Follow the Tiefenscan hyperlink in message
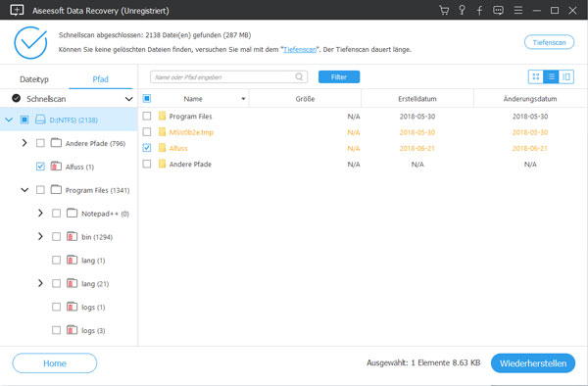The image size is (588, 386). 300,49
